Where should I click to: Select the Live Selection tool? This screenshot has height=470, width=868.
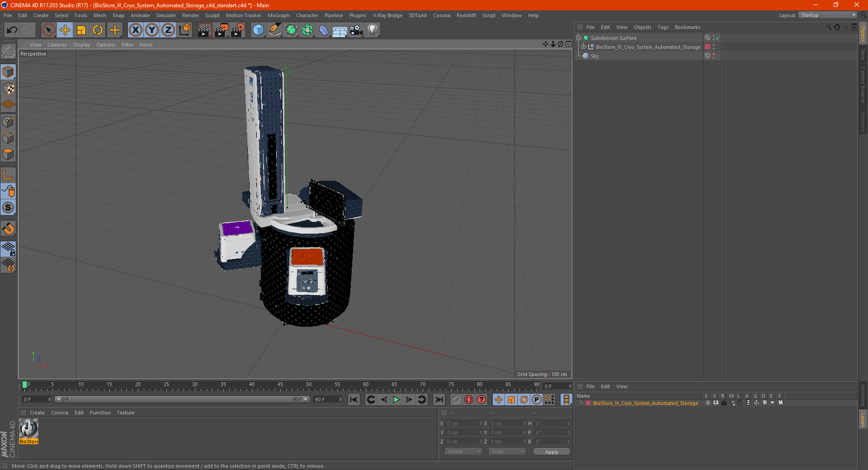coord(48,30)
